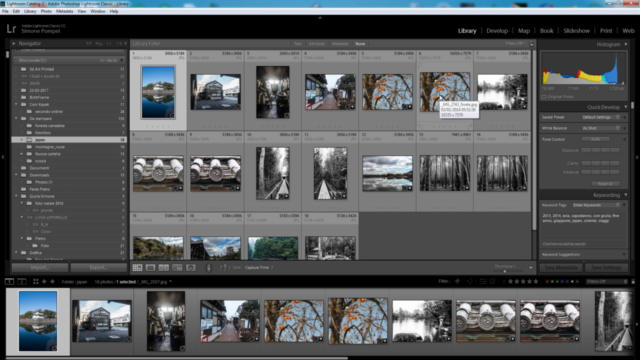This screenshot has height=360, width=640.
Task: Collapse the Coni Kayak folder
Action: (x=16, y=104)
